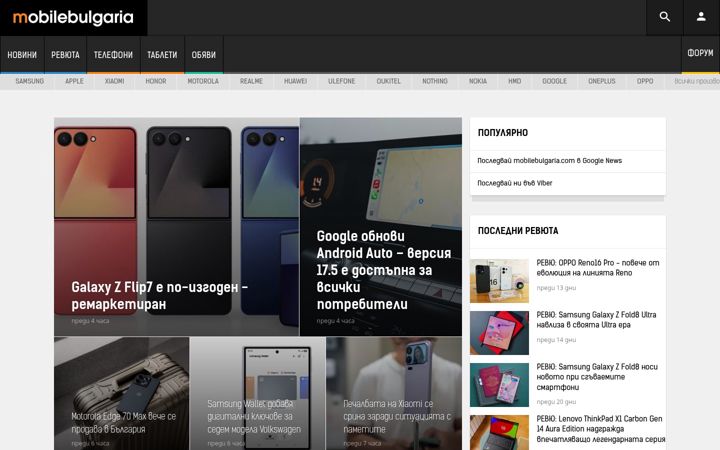Open the ФОРУМ menu item
This screenshot has height=450, width=720.
[700, 53]
